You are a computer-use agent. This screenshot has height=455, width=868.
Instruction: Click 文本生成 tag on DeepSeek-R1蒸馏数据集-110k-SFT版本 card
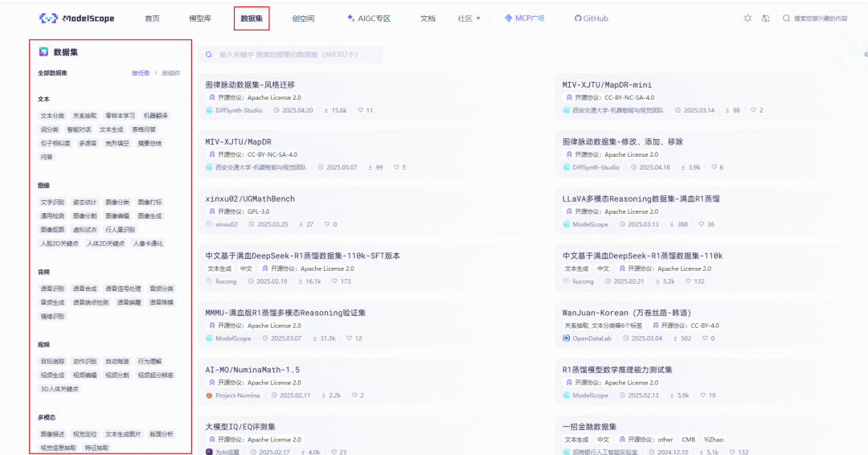click(219, 268)
